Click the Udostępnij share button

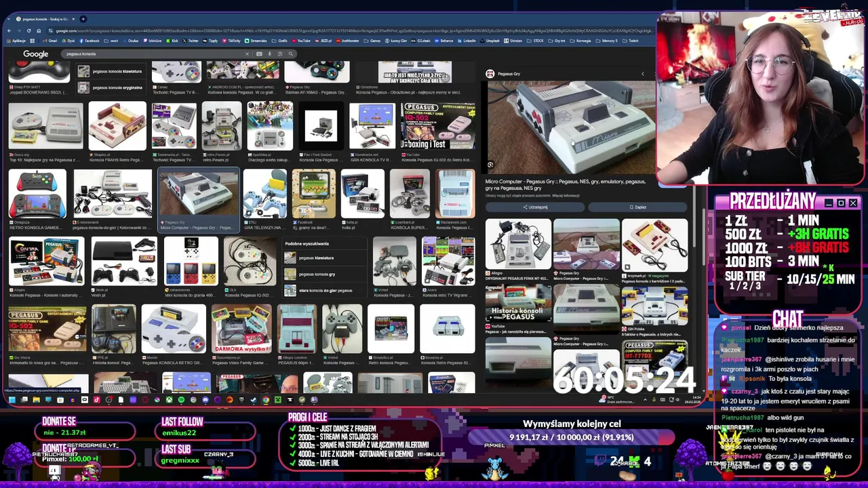(x=535, y=207)
